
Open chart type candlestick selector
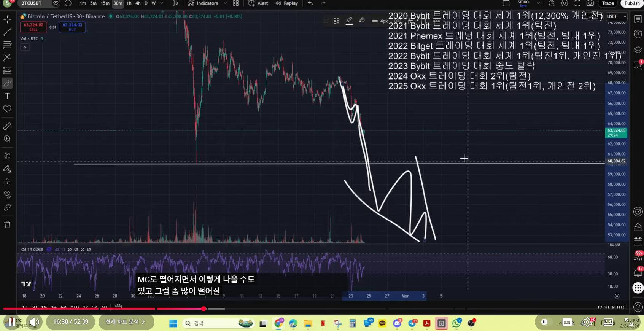[175, 3]
